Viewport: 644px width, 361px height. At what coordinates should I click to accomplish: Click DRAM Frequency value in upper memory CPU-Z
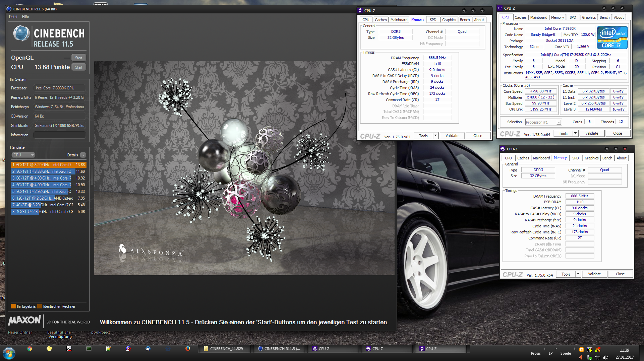click(x=437, y=58)
